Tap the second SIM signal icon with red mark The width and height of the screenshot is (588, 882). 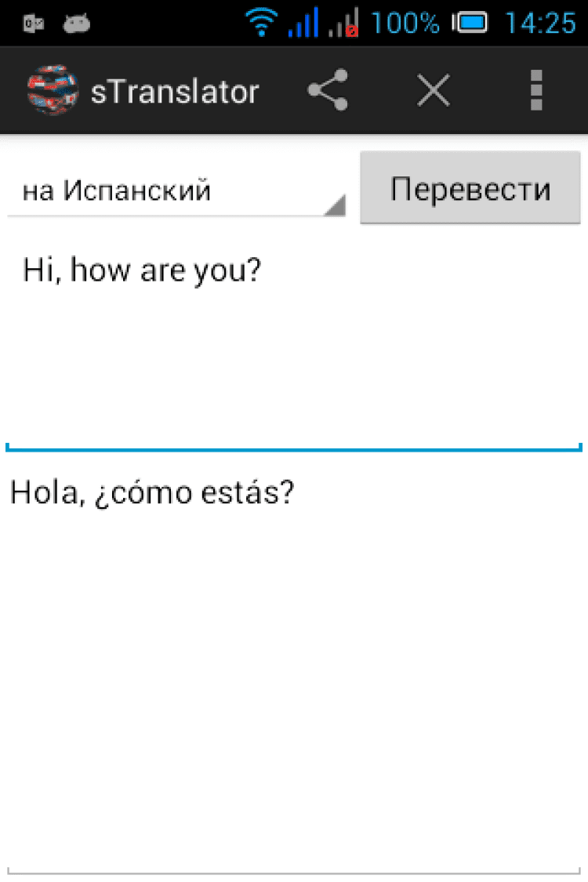click(x=345, y=24)
